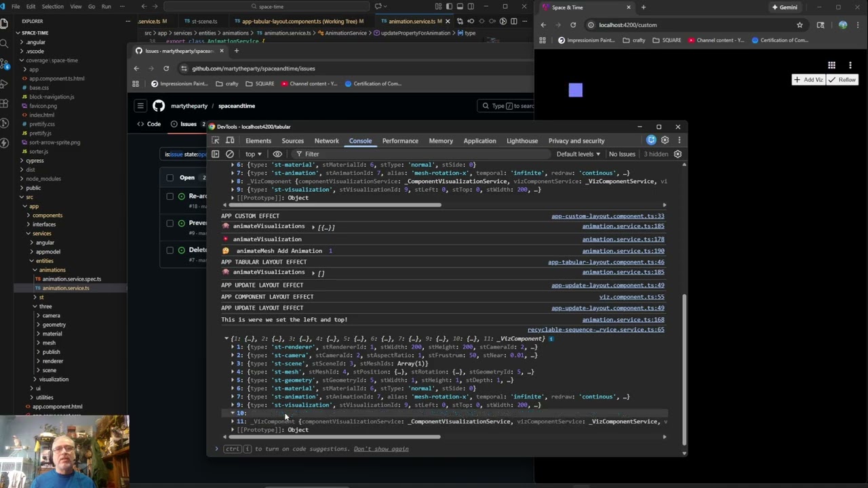The width and height of the screenshot is (868, 488).
Task: Toggle the live expression eye icon
Action: (277, 154)
